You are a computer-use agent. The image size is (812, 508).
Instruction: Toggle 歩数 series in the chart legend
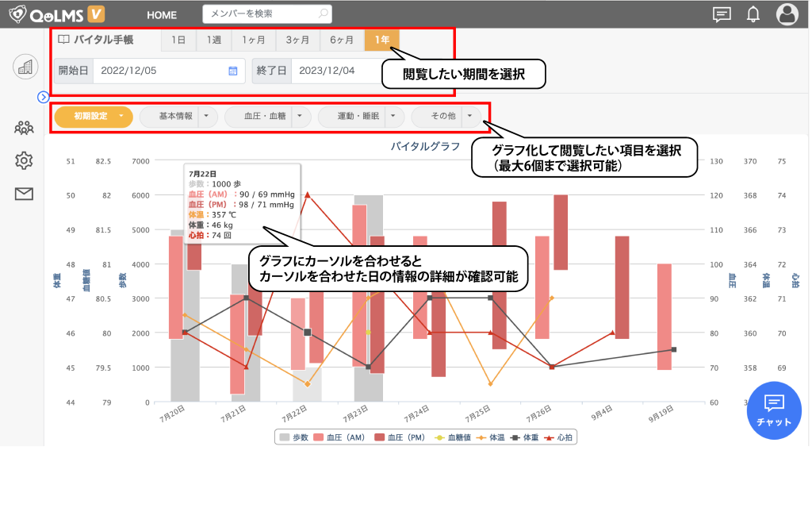tap(293, 437)
